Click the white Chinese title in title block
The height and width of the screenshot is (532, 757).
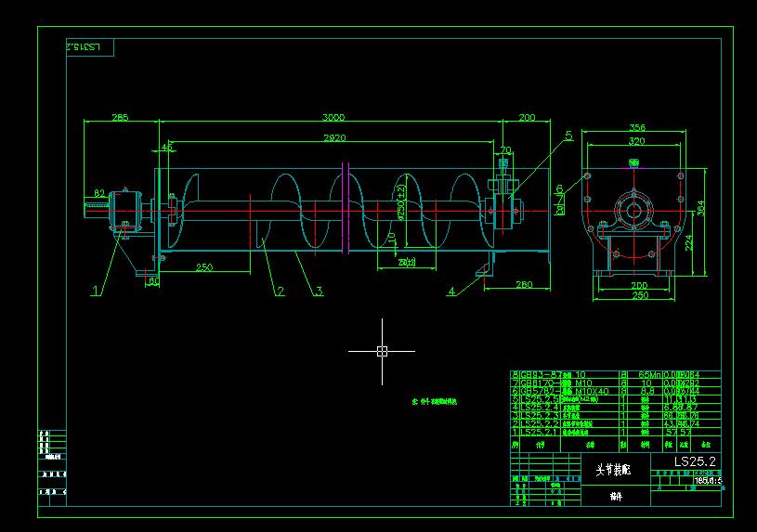click(x=613, y=471)
